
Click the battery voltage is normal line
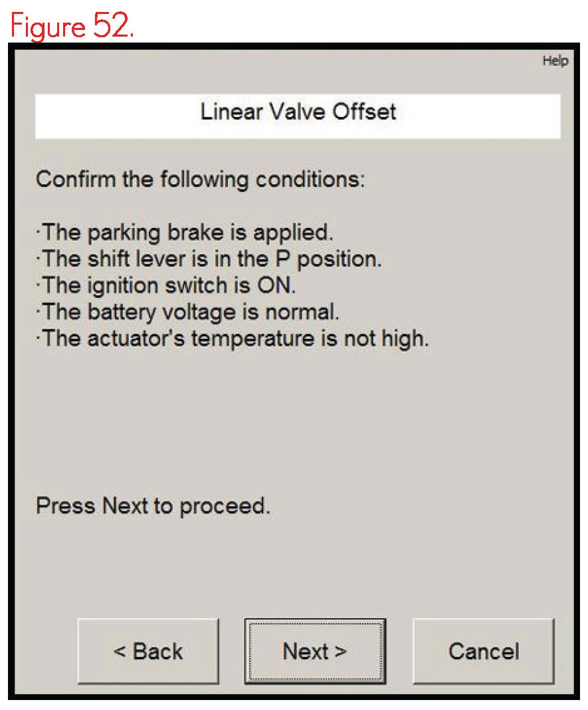tap(190, 312)
